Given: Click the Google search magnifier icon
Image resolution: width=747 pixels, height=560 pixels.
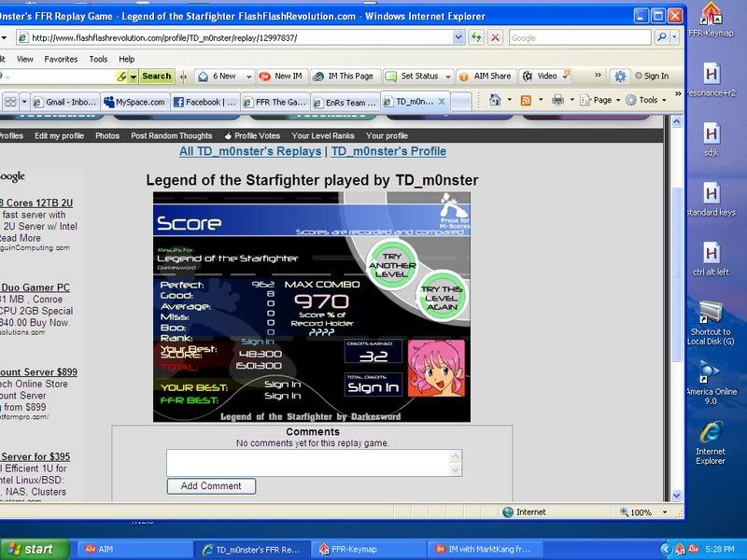Looking at the screenshot, I should coord(662,37).
